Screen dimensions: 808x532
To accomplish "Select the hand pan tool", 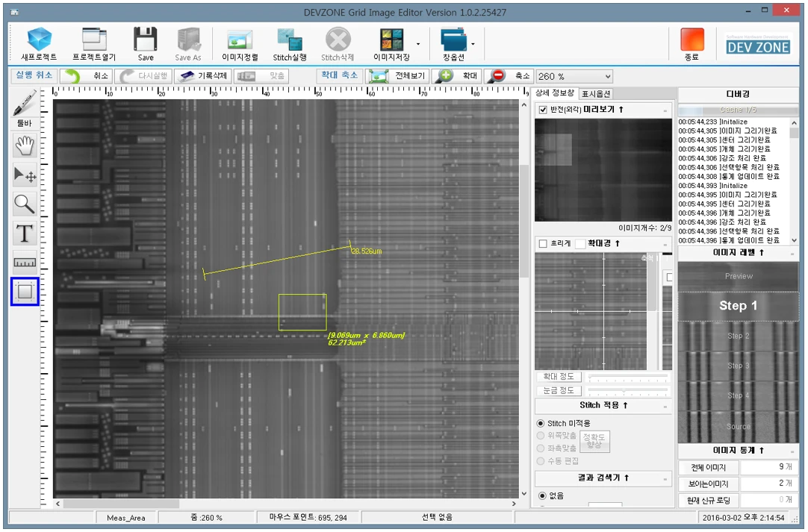I will point(24,145).
